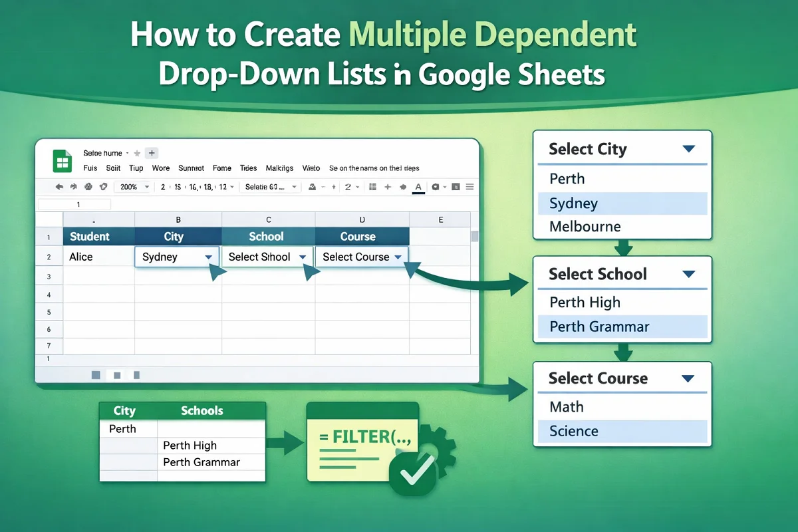Viewport: 798px width, 532px height.
Task: Click Perth High in the lookup table
Action: [x=211, y=446]
